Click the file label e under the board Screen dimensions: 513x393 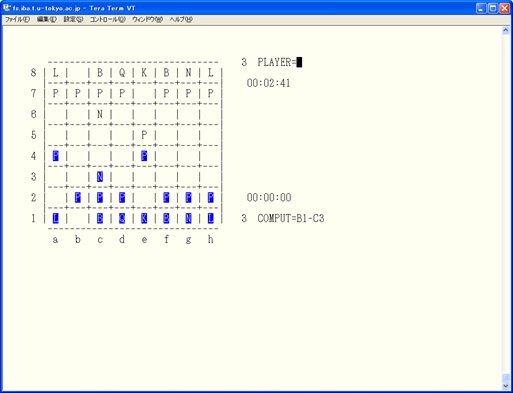coord(144,240)
